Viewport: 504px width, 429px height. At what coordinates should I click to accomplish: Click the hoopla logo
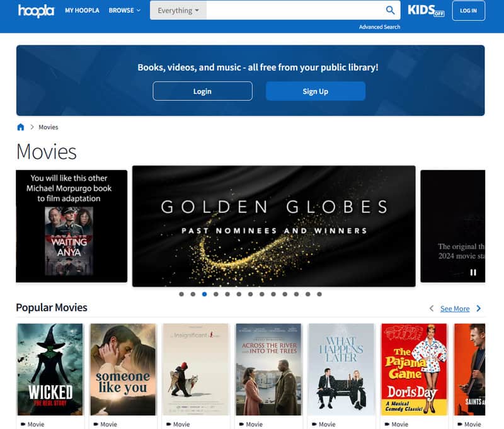[36, 11]
